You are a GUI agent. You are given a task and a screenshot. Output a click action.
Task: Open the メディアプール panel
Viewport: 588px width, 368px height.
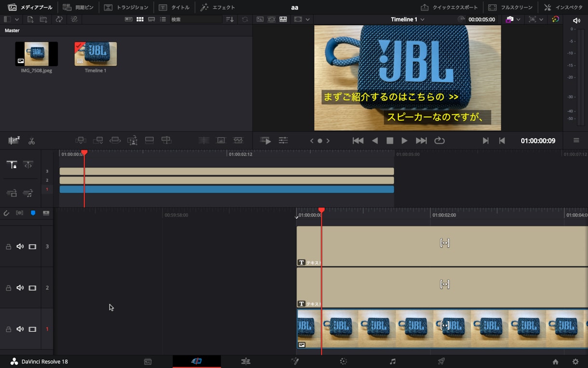tap(30, 7)
